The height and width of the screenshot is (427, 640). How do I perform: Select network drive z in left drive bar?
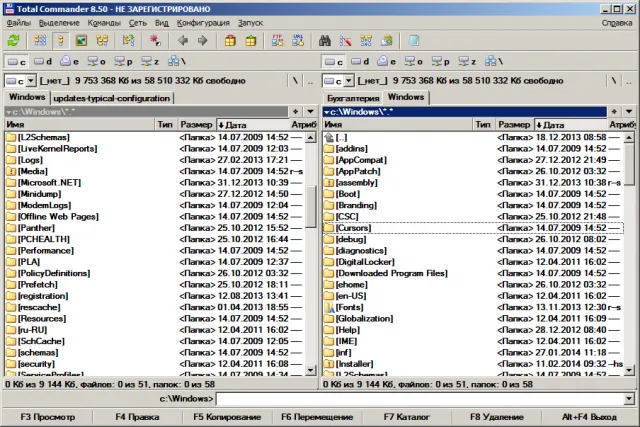(x=150, y=62)
